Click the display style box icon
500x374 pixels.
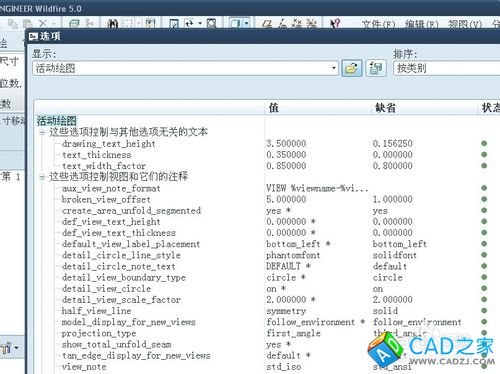(236, 23)
